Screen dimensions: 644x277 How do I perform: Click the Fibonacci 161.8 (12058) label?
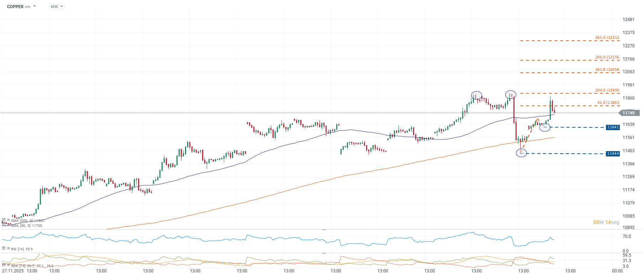(607, 70)
